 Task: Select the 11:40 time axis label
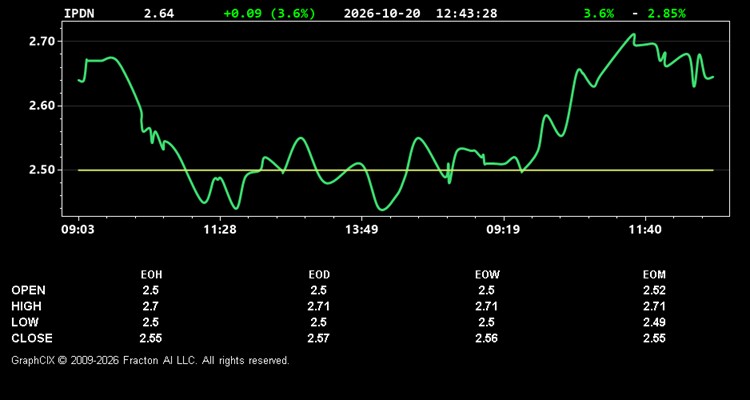(x=645, y=230)
